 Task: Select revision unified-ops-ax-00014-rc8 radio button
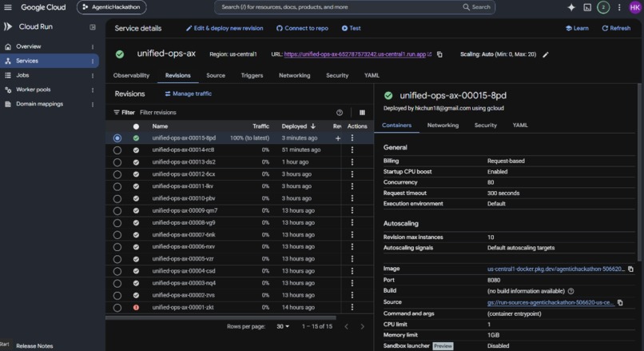point(117,150)
